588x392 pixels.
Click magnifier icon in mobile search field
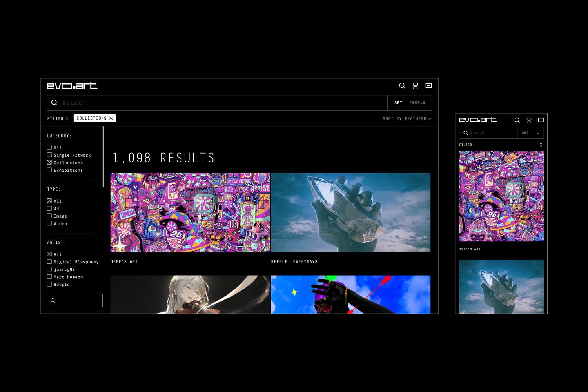466,133
